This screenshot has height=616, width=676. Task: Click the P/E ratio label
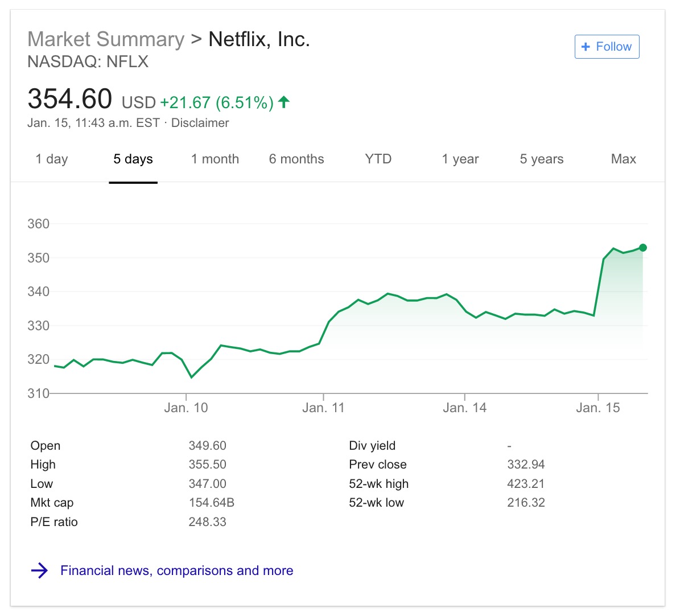[x=54, y=522]
